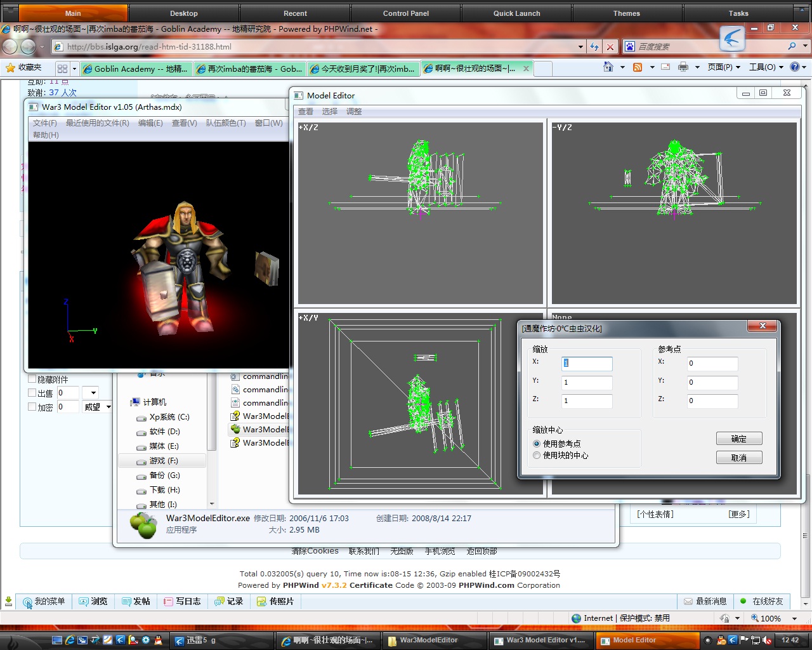Click the 游戏 (F:) drive in folder tree
Image resolution: width=812 pixels, height=650 pixels.
click(x=162, y=461)
